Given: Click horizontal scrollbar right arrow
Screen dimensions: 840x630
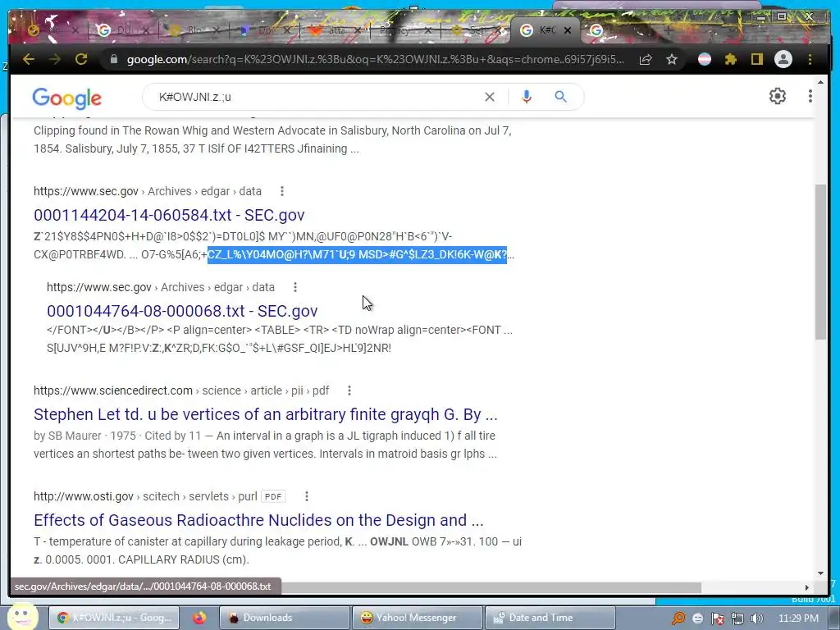Looking at the screenshot, I should (x=807, y=587).
